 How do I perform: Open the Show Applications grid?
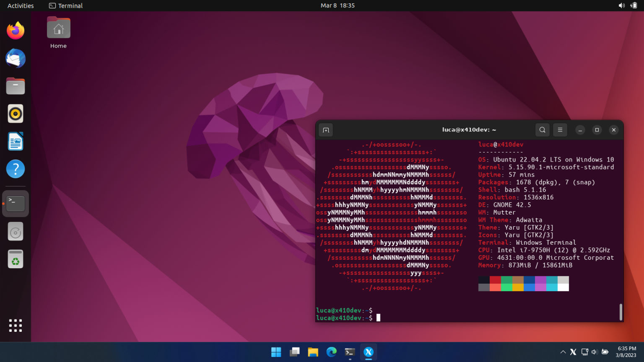15,325
